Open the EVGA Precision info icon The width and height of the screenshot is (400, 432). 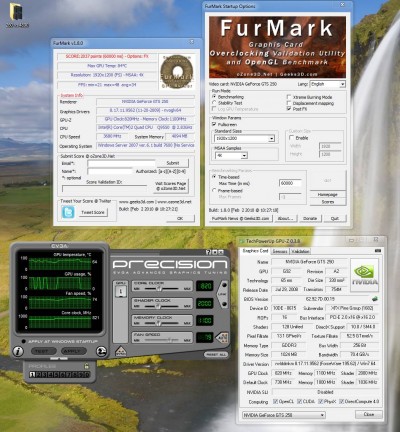click(x=18, y=351)
